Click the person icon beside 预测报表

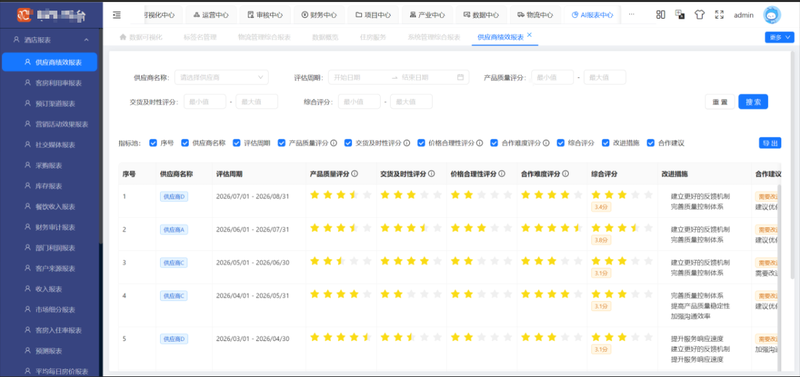(x=28, y=350)
